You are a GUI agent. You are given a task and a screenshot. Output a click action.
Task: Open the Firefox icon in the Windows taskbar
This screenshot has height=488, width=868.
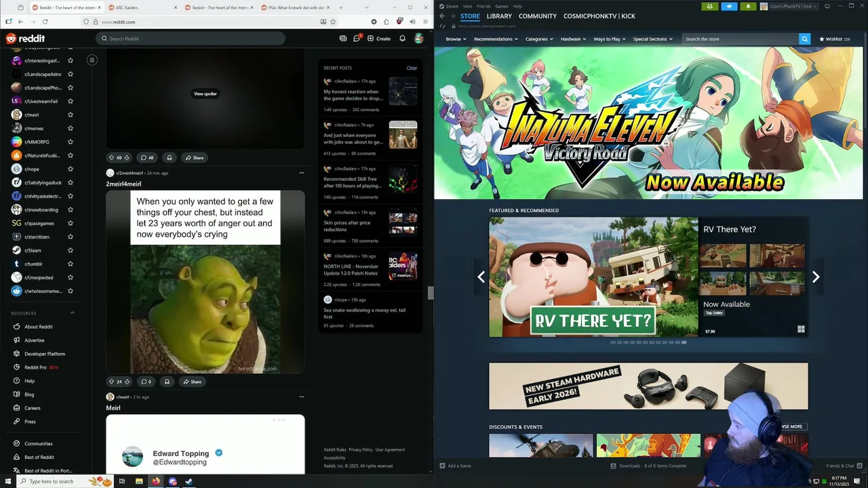[156, 481]
